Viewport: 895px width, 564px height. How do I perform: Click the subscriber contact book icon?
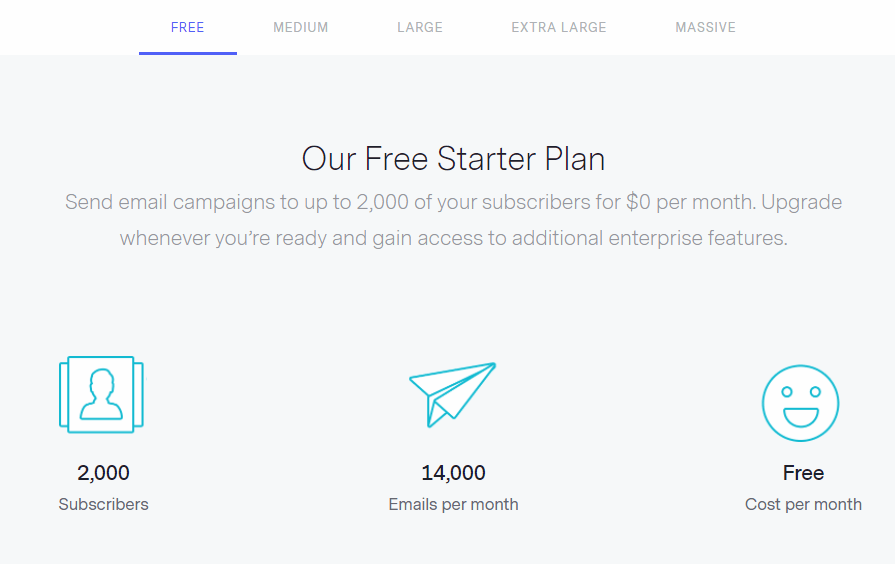click(102, 394)
